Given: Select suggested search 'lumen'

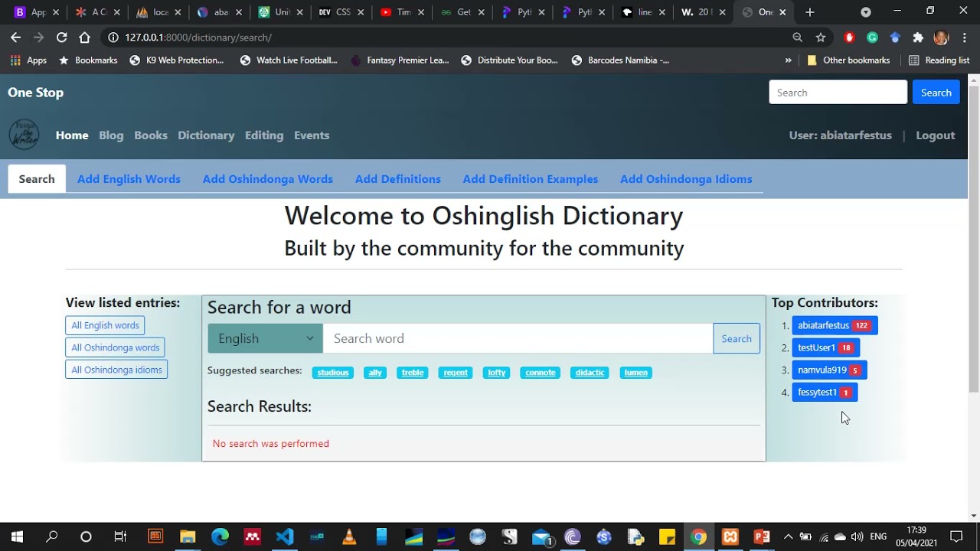Looking at the screenshot, I should click(x=635, y=373).
